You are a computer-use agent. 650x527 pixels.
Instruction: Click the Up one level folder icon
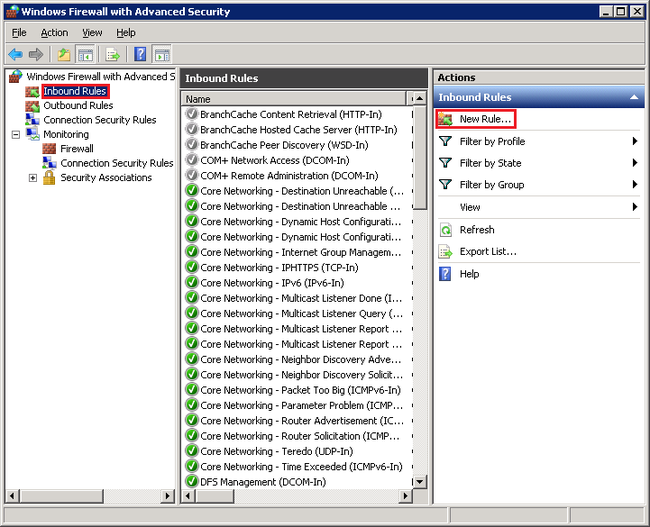[x=64, y=54]
